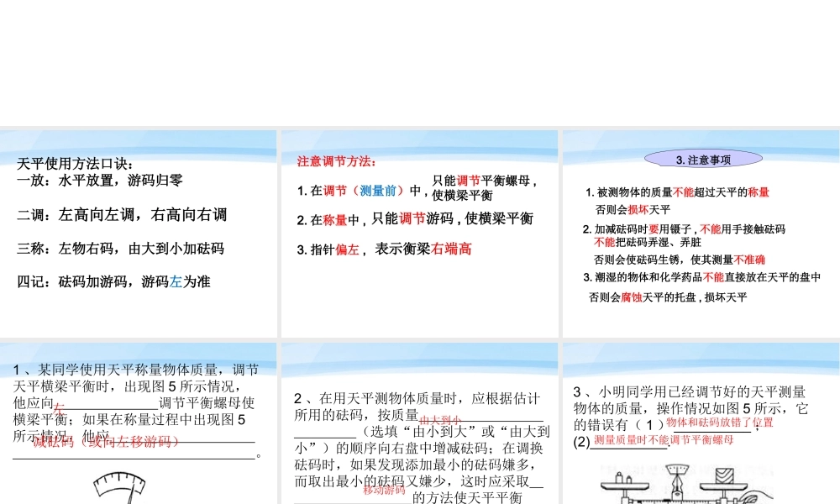Viewport: 840px width, 504px height.
Task: Open the slide titled 注意调节方法
Action: point(419,234)
